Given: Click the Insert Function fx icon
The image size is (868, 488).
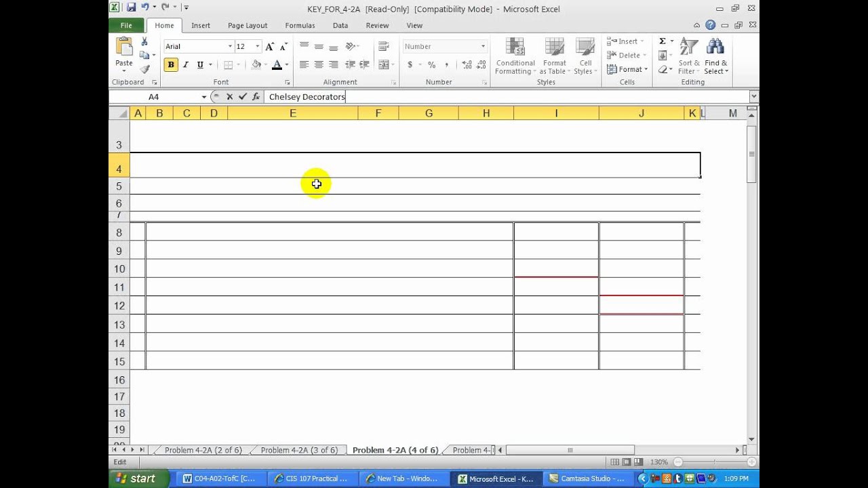Looking at the screenshot, I should tap(256, 97).
